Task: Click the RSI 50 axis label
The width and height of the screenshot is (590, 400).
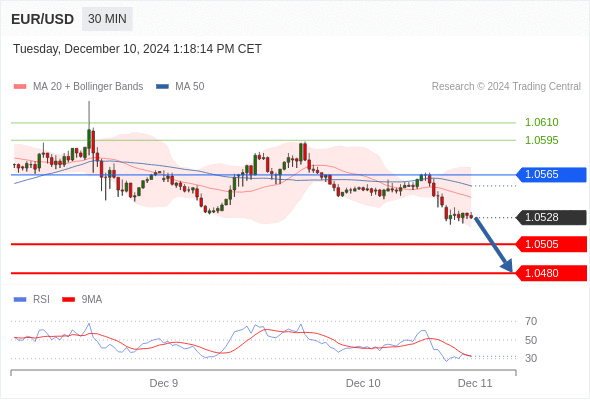Action: click(531, 340)
